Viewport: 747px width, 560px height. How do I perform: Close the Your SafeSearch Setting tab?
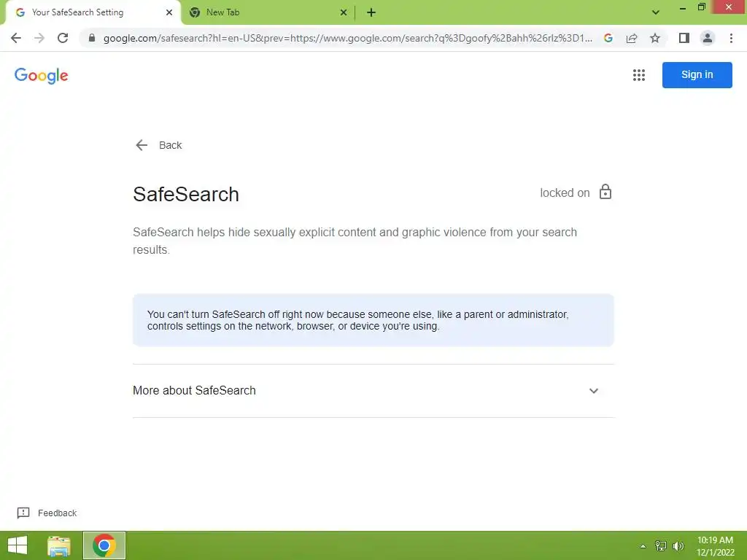169,12
